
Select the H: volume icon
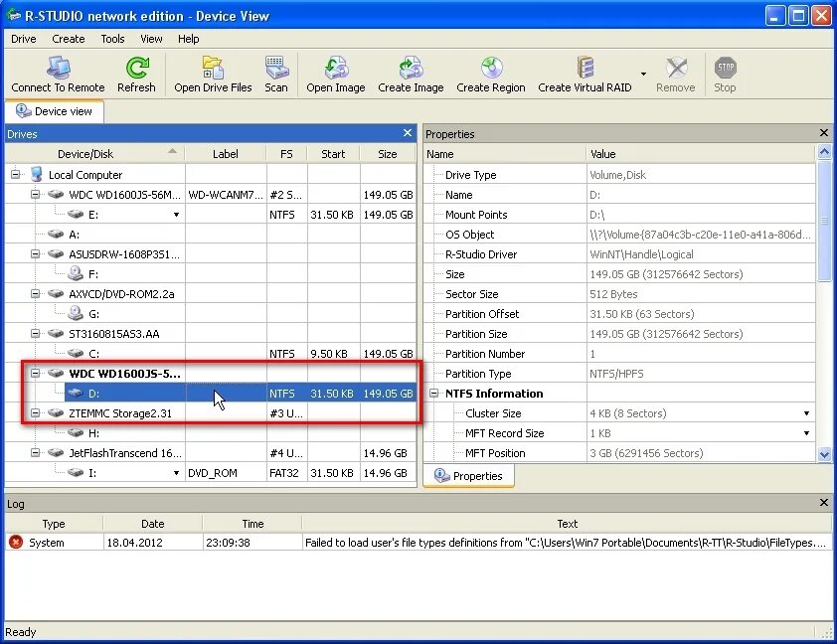point(76,432)
